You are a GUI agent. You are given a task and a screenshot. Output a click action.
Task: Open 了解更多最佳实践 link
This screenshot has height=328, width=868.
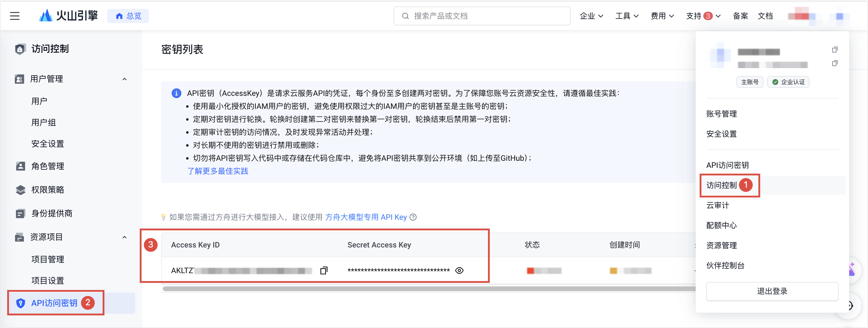tap(218, 171)
